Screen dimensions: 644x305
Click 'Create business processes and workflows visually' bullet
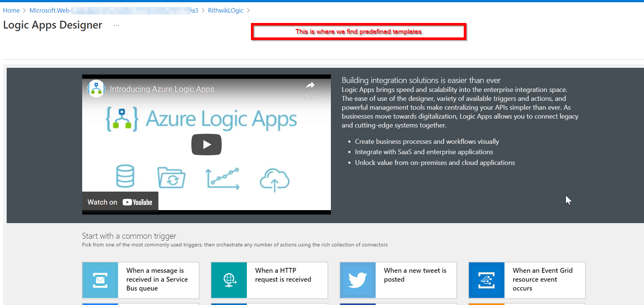click(427, 142)
